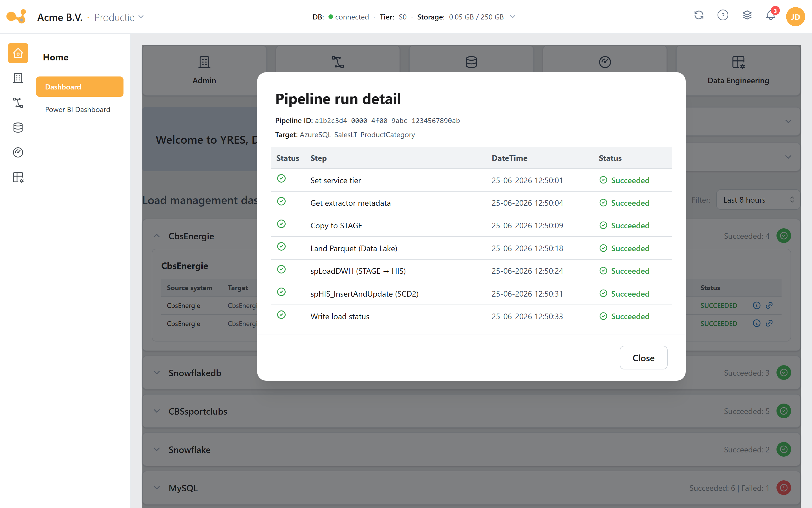
Task: Click the database card icon
Action: click(471, 62)
